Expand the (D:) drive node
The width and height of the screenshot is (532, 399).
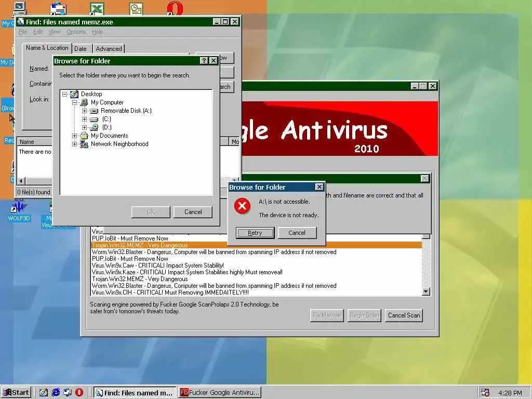tap(85, 128)
